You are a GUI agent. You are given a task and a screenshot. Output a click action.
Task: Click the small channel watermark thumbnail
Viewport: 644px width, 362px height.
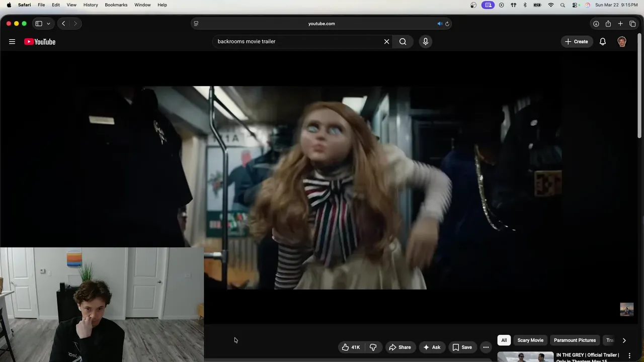(x=627, y=309)
